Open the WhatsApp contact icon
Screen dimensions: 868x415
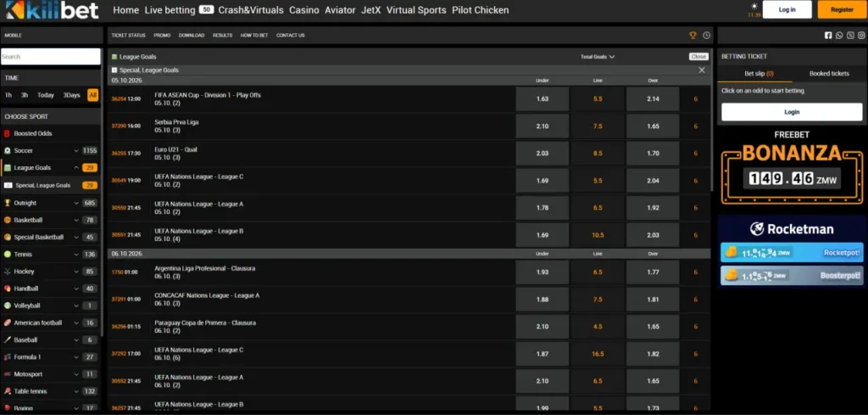[839, 35]
